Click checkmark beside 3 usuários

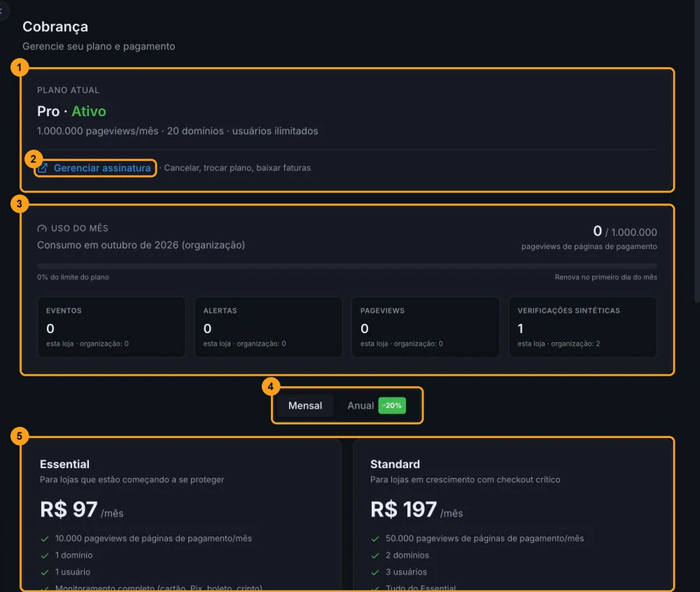point(375,572)
